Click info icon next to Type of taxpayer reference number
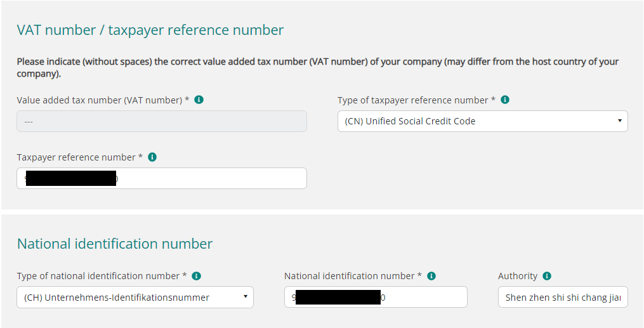The height and width of the screenshot is (328, 644). pos(505,100)
